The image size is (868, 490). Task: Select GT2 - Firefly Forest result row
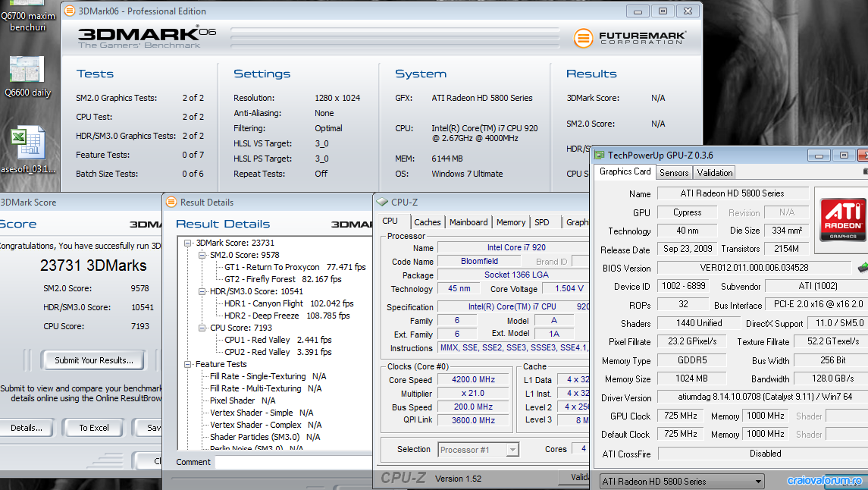(x=283, y=279)
